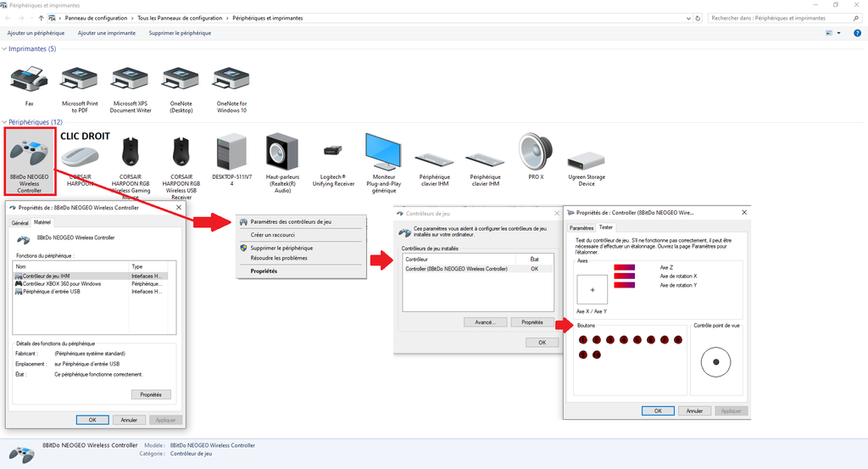Viewport: 868px width, 469px height.
Task: Switch to the Général tab
Action: pos(19,223)
